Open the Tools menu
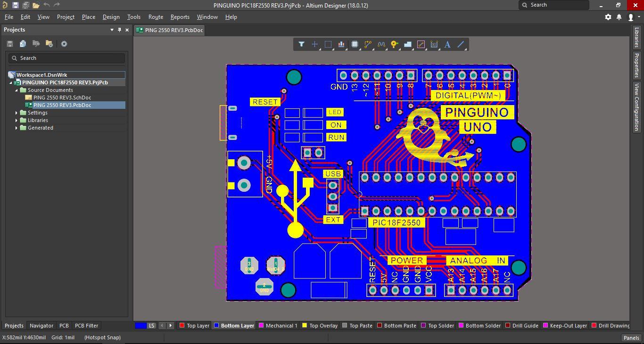644x344 pixels. tap(134, 17)
